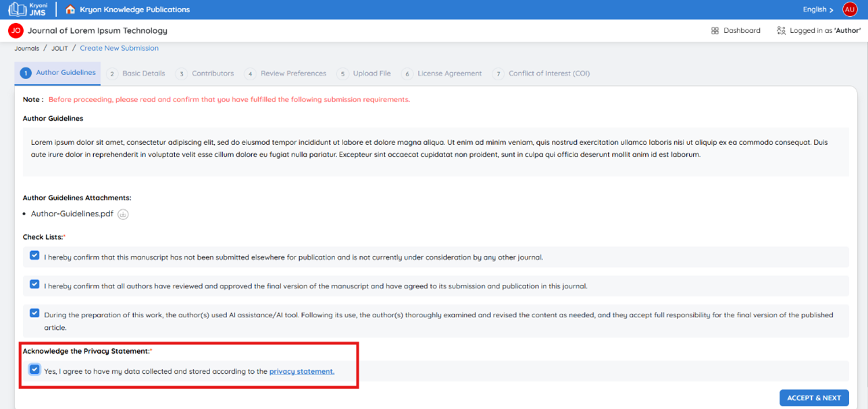
Task: Toggle the privacy statement agreement checkbox
Action: (34, 370)
